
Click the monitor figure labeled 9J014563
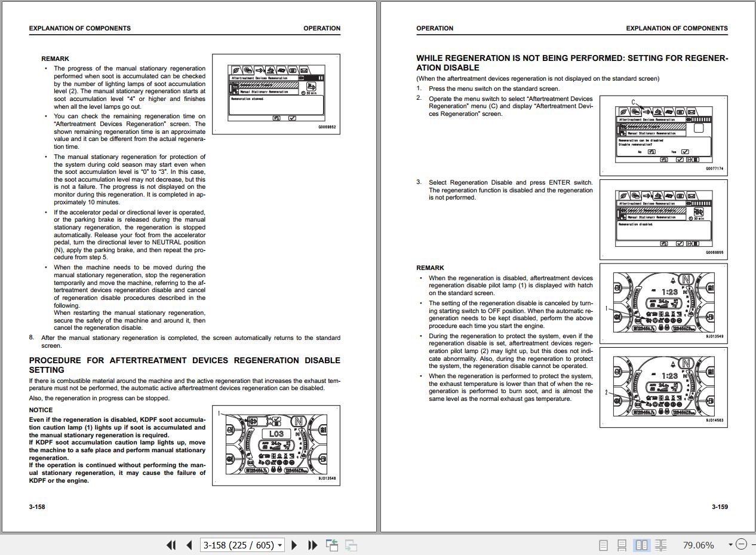point(663,388)
